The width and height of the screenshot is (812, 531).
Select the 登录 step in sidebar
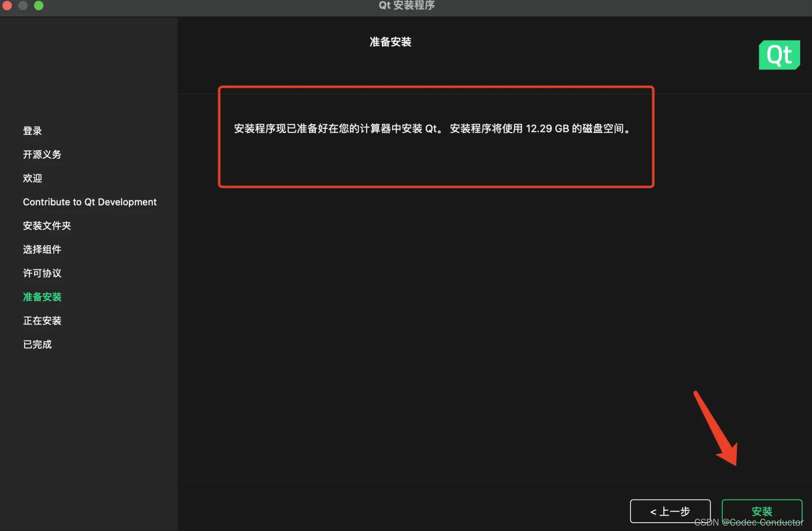click(x=32, y=131)
